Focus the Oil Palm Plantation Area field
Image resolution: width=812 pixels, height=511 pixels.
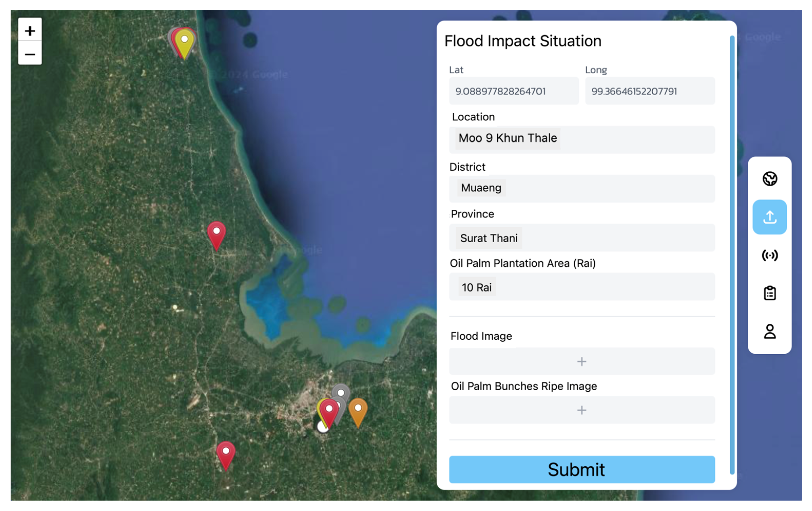pos(581,287)
